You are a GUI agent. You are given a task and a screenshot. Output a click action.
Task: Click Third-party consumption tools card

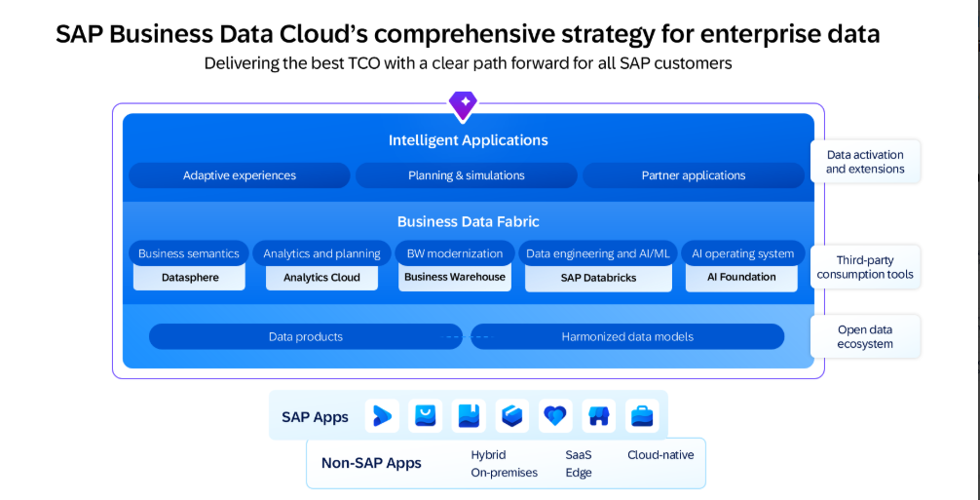[x=866, y=267]
